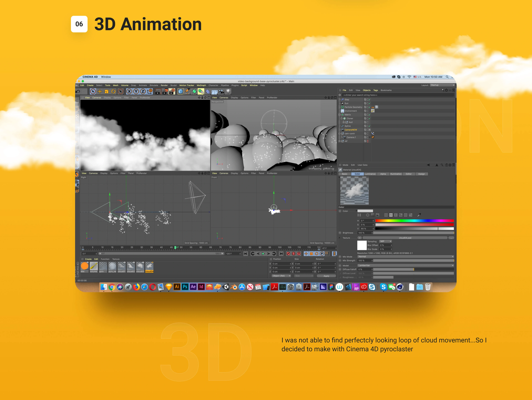Expand the ref object tree
The image size is (532, 400).
pyautogui.click(x=340, y=141)
